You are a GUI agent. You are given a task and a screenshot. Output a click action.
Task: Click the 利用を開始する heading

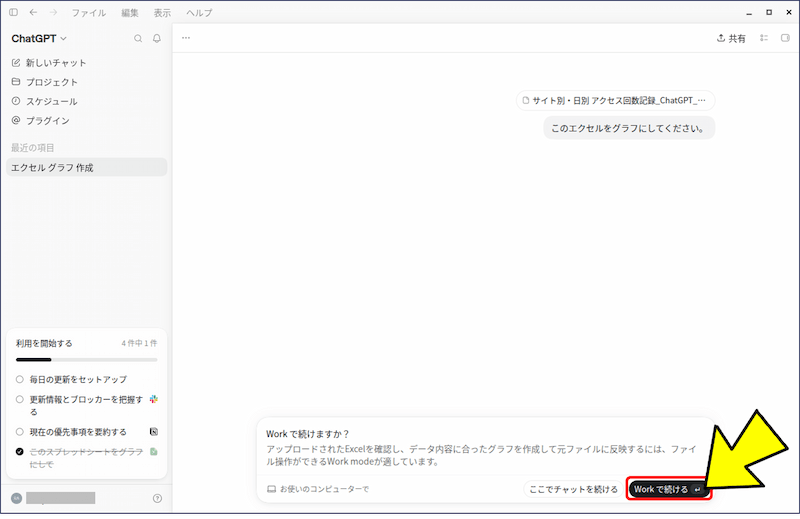(x=44, y=343)
